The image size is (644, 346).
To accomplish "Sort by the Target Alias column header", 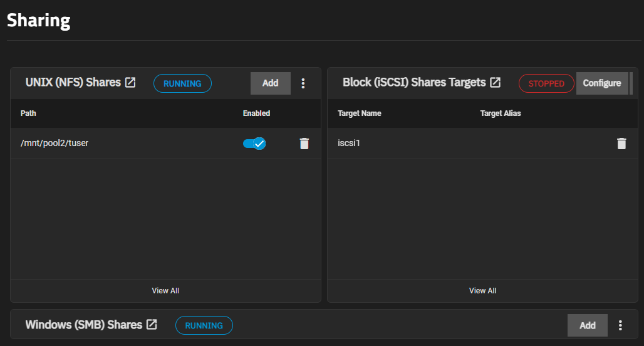I will coord(501,113).
